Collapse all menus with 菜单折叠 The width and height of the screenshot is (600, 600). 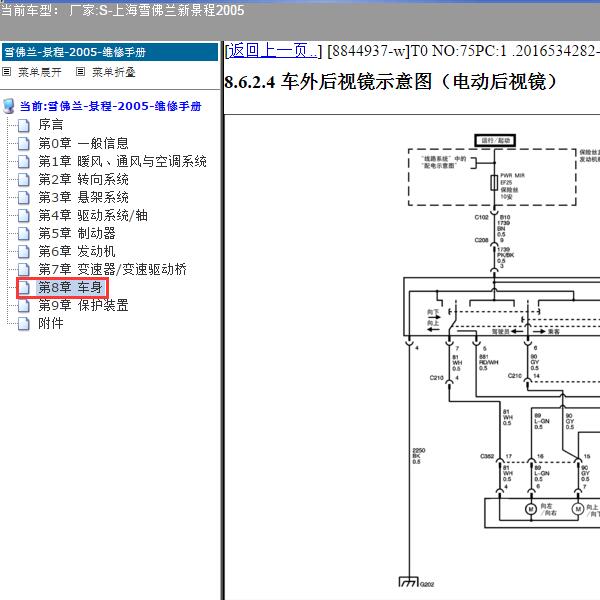click(x=114, y=72)
